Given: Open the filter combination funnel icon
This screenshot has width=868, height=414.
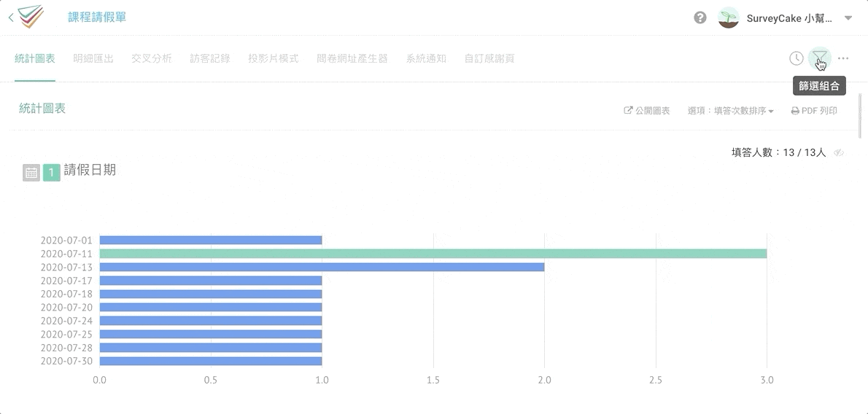Looking at the screenshot, I should 820,58.
